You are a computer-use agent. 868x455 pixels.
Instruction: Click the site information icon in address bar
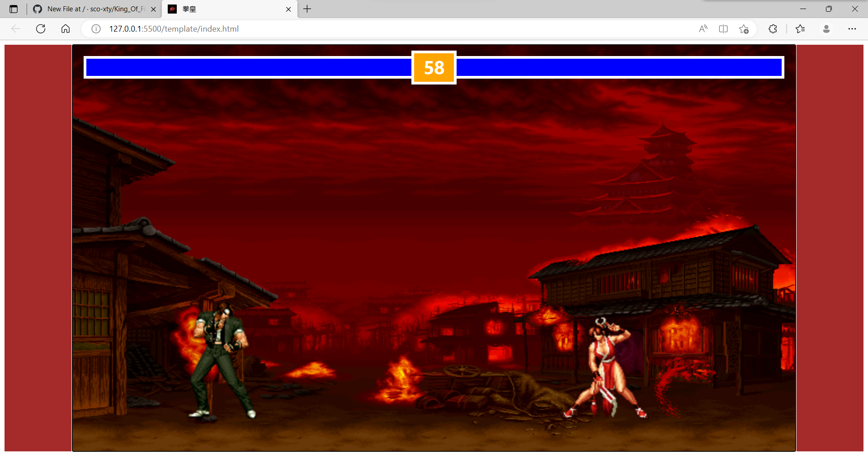[x=95, y=28]
